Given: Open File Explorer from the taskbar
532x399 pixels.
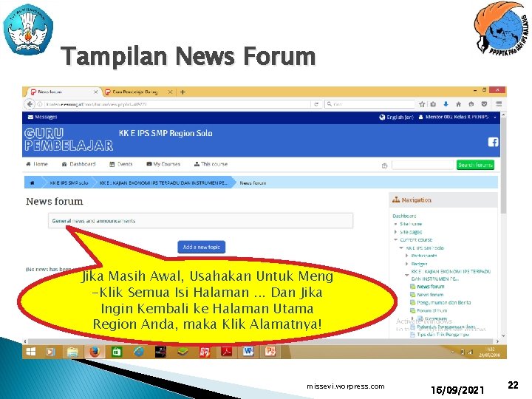Looking at the screenshot, I should (x=72, y=352).
